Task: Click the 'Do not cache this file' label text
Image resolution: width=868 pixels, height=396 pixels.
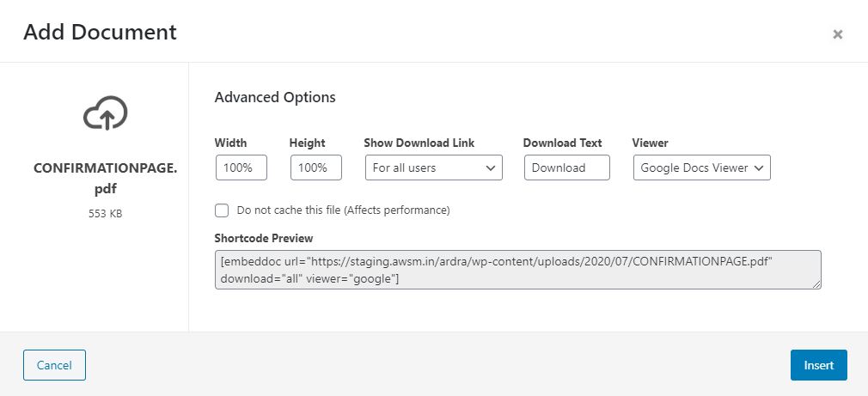Action: click(343, 210)
